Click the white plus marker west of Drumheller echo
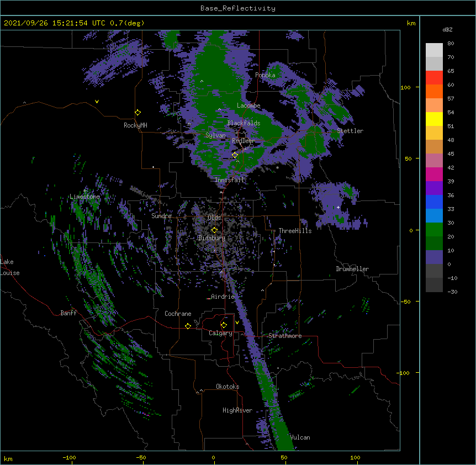This screenshot has width=476, height=465. tap(338, 207)
